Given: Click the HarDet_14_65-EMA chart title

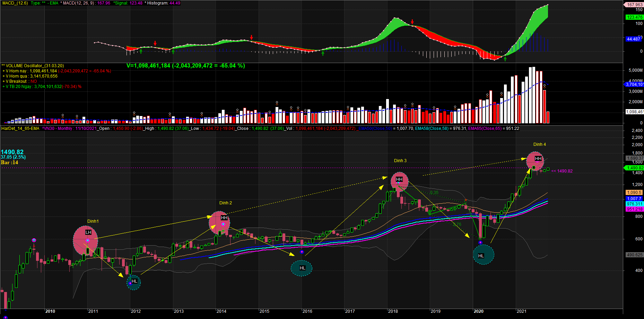Looking at the screenshot, I should click(x=20, y=129).
